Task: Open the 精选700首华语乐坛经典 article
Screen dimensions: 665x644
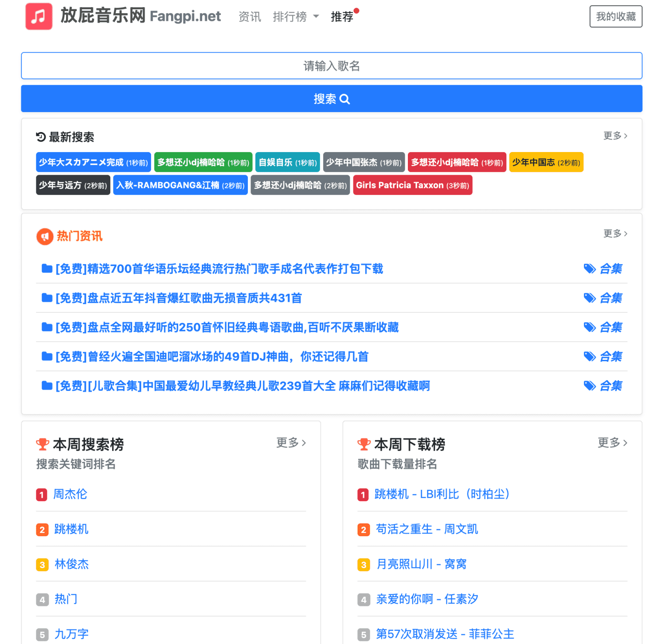Action: pos(219,269)
